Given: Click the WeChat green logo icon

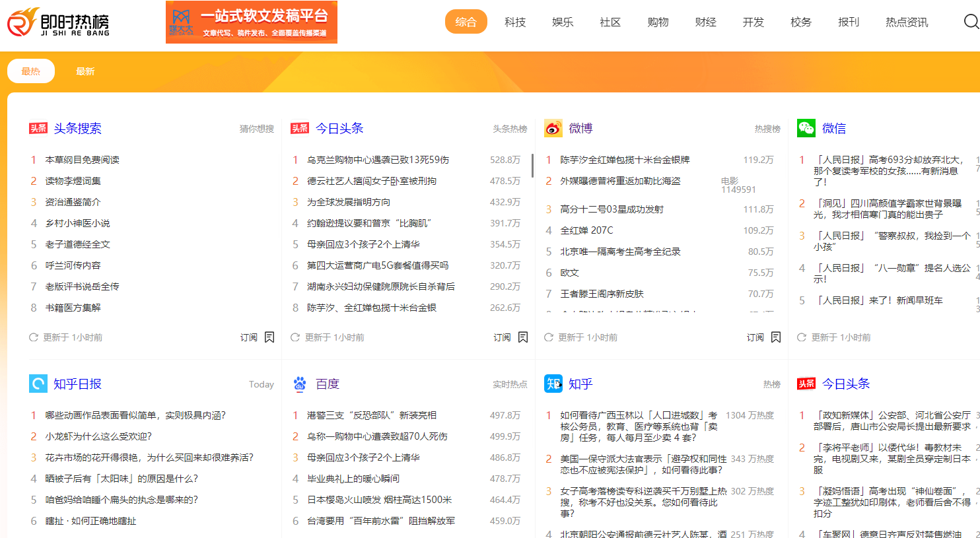Looking at the screenshot, I should (x=806, y=128).
